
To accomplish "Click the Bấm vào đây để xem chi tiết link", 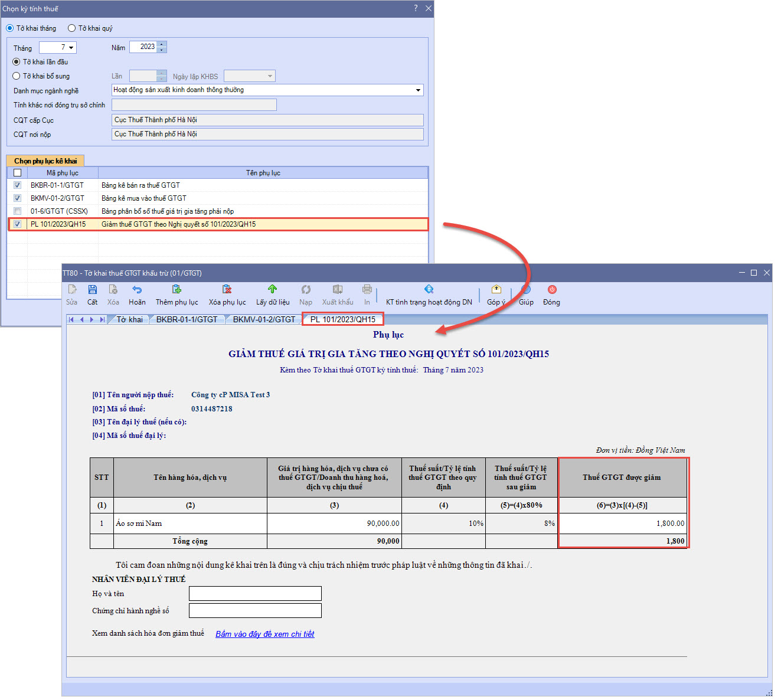I will tap(264, 634).
